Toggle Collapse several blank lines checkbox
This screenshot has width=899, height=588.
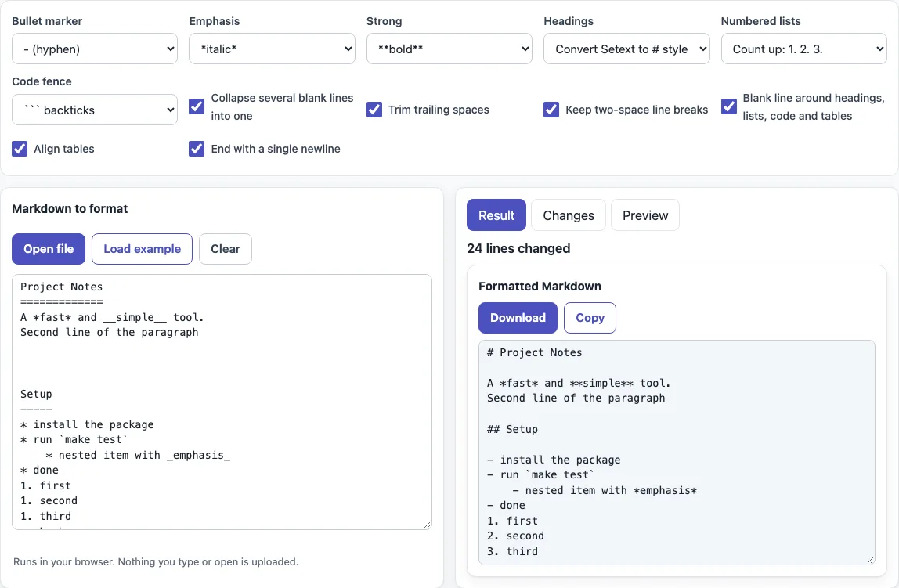197,106
